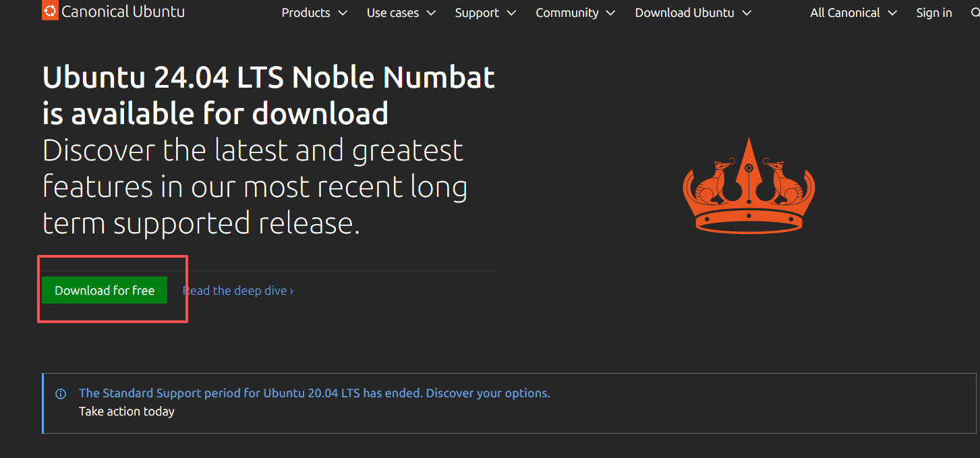
Task: Expand the Download Ubuntu chevron arrow
Action: coord(747,13)
